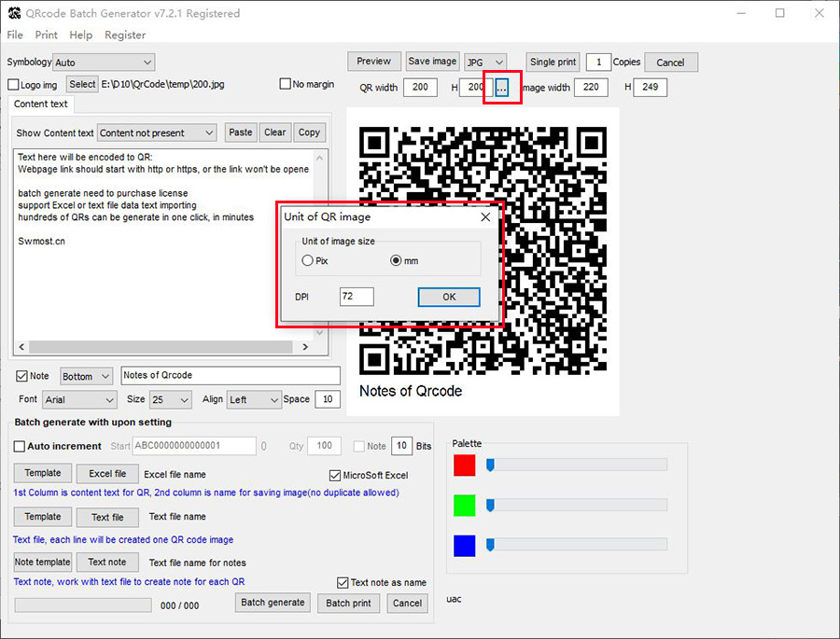This screenshot has width=840, height=639.
Task: Click the Batch print button
Action: (x=349, y=604)
